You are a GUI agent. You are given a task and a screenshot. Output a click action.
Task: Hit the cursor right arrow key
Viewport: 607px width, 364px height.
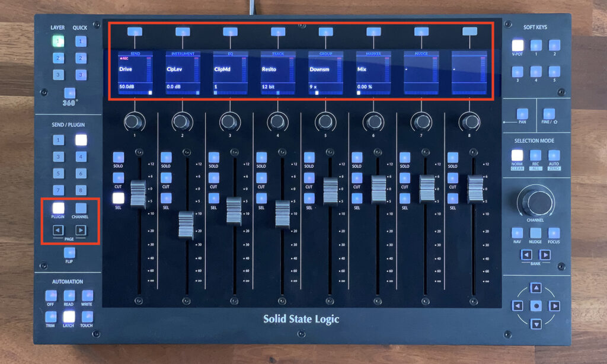click(x=554, y=306)
